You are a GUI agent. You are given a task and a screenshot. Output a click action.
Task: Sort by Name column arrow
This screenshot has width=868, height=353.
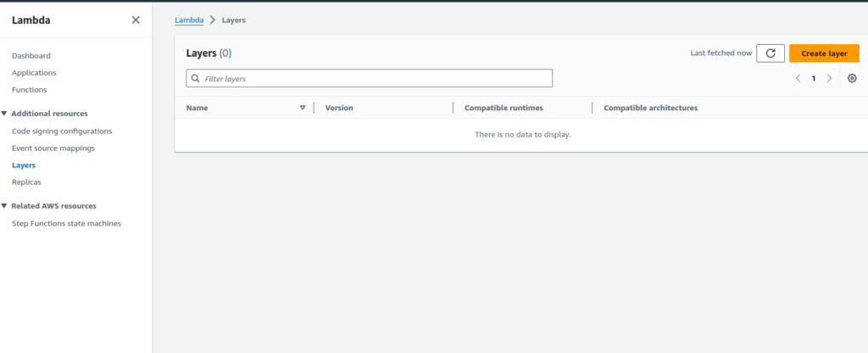coord(303,108)
